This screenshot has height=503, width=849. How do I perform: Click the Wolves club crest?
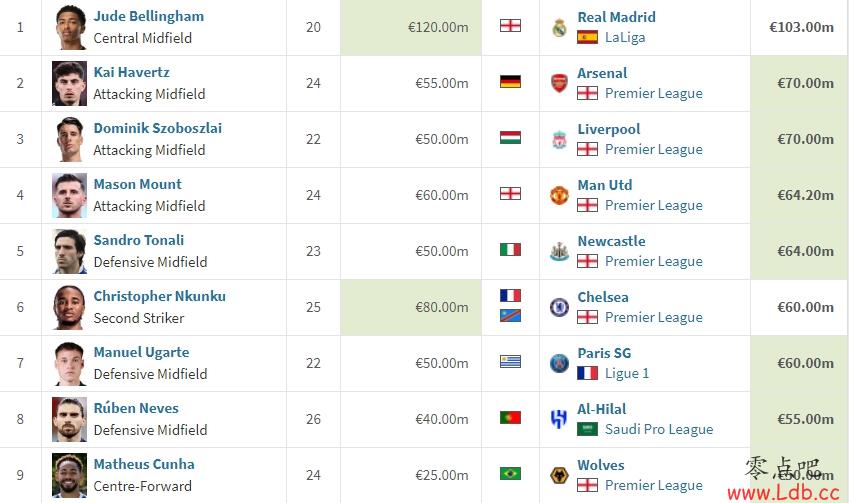point(559,475)
